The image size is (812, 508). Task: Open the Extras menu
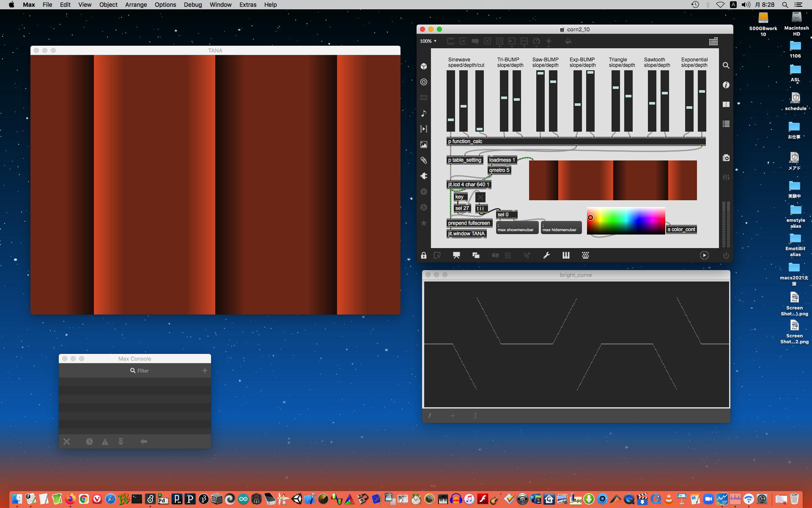coord(247,5)
